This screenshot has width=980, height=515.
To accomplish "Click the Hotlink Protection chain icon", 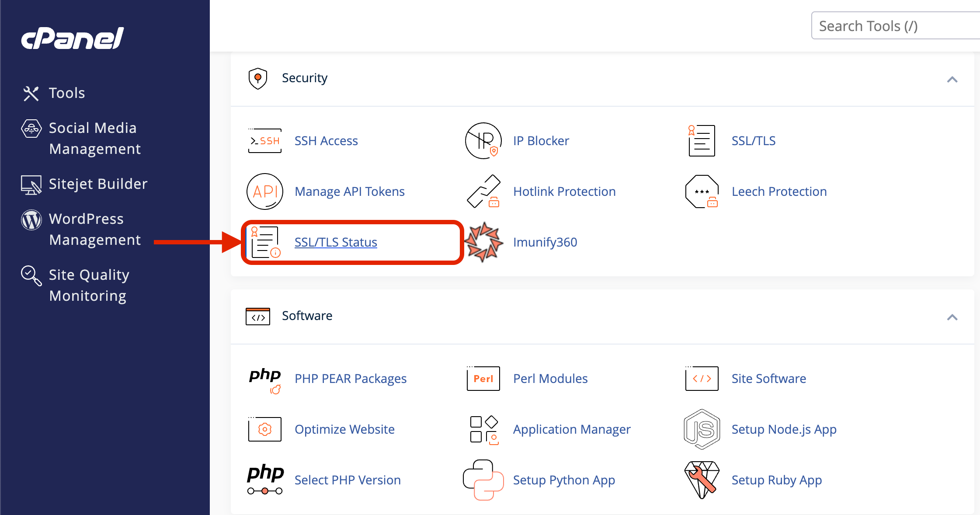I will click(x=483, y=191).
